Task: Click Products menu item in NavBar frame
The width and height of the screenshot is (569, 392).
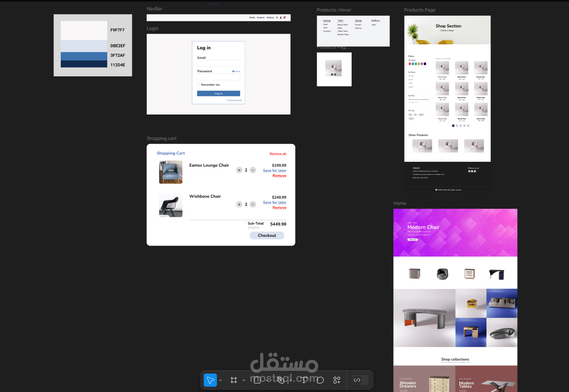Action: tap(261, 18)
